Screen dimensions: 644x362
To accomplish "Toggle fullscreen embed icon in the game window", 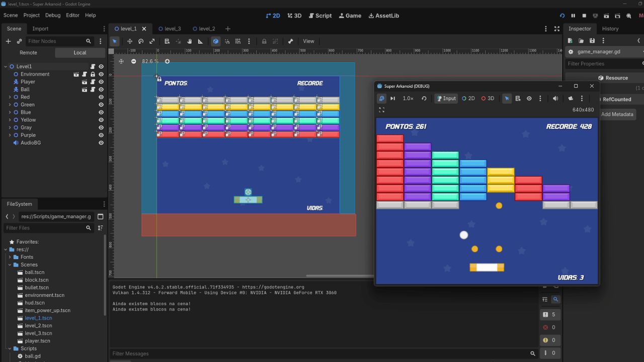I will [x=381, y=110].
